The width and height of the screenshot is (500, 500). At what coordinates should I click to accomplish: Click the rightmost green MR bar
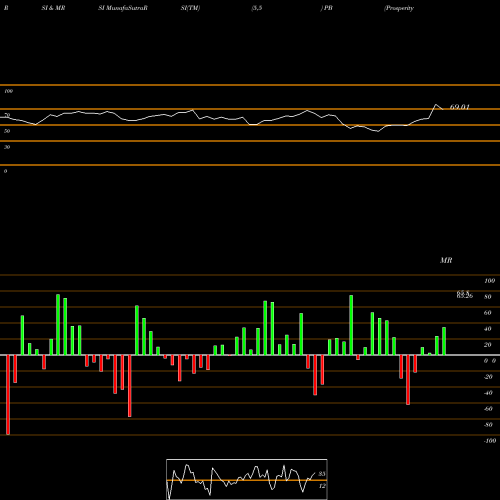(x=444, y=341)
